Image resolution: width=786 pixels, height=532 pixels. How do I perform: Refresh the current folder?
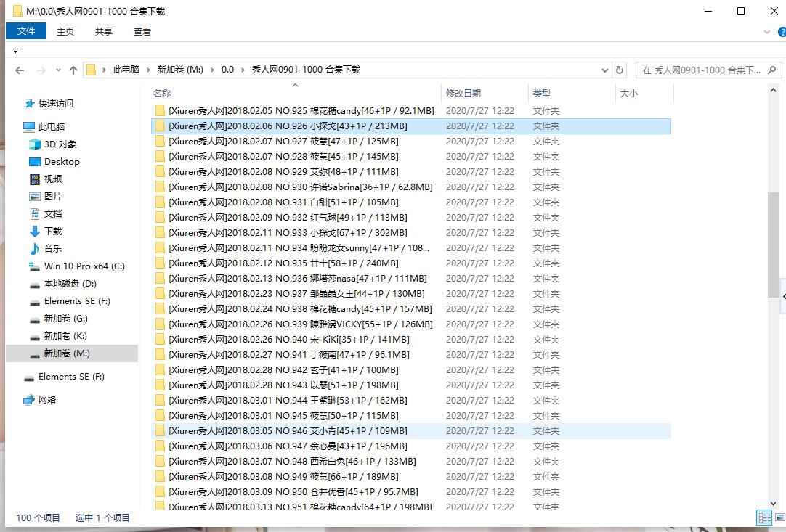pos(620,70)
